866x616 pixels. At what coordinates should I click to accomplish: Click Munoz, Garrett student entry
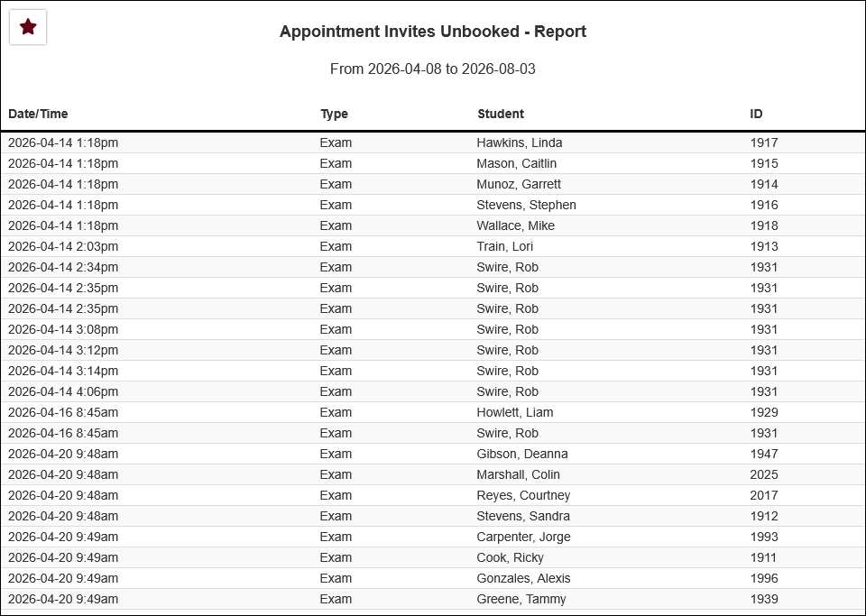coord(519,184)
